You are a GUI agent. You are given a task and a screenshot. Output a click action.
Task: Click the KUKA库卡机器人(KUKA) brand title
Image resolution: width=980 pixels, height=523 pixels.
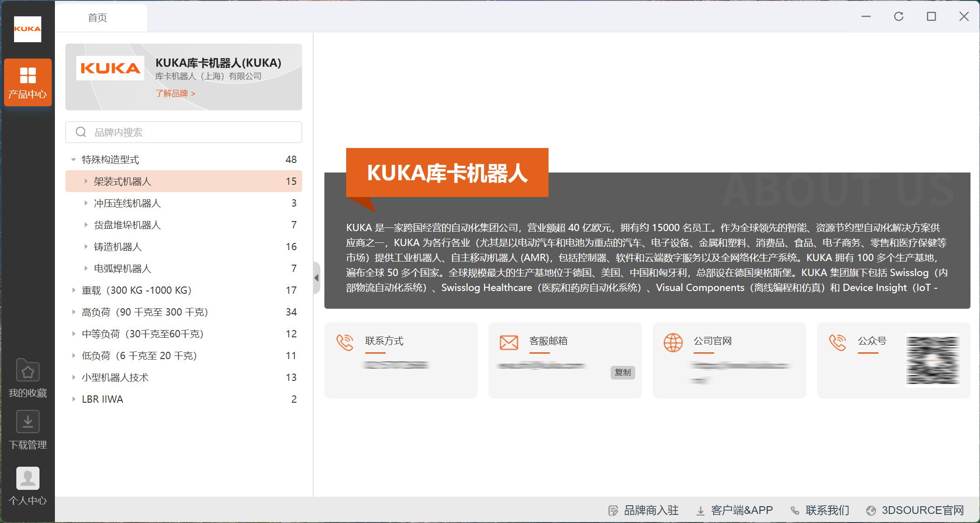tap(218, 63)
